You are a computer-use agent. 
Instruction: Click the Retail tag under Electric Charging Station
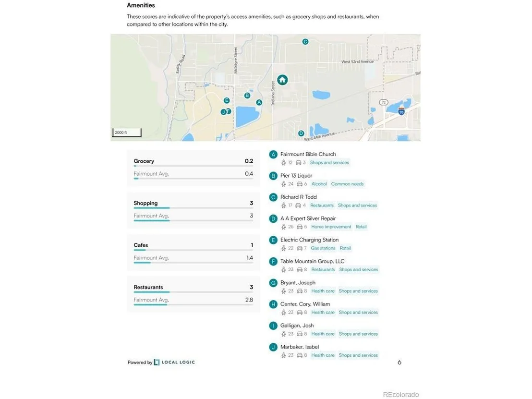pyautogui.click(x=345, y=248)
